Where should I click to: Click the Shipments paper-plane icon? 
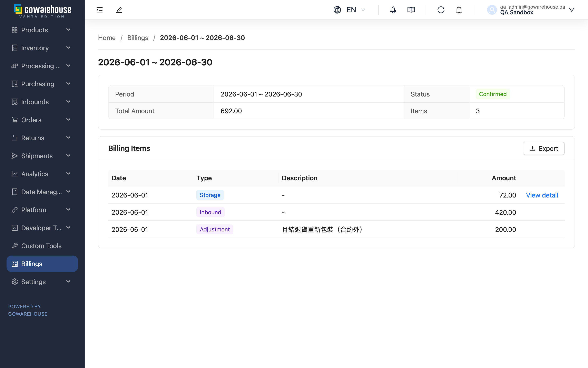tap(14, 156)
